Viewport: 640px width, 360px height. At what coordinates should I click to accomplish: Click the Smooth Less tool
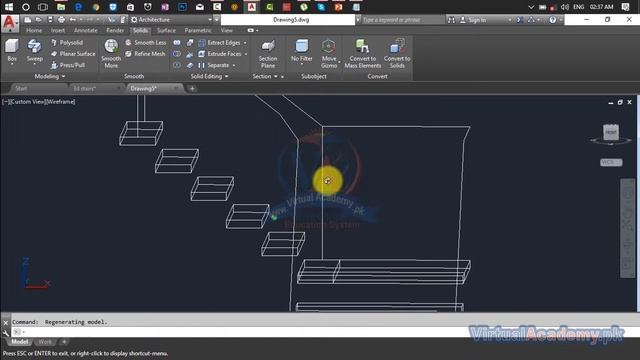pos(146,42)
